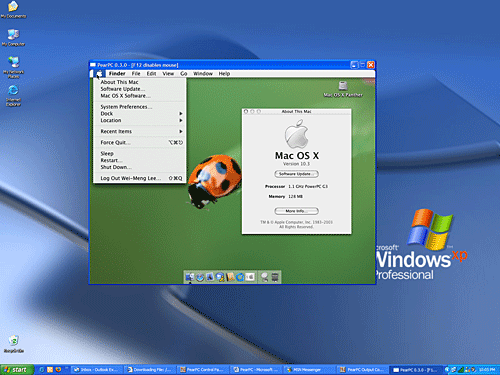Click the taskbar clock
500x375 pixels.
pos(487,370)
